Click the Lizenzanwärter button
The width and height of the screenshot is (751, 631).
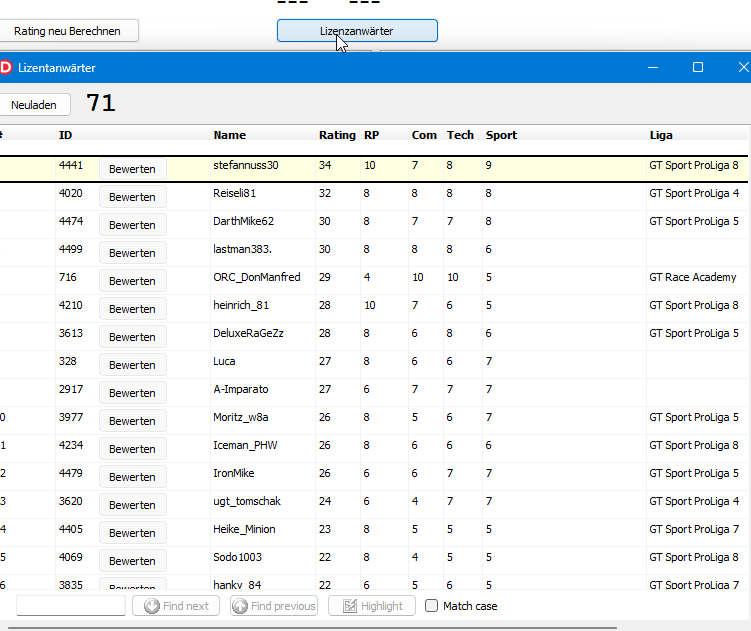357,31
